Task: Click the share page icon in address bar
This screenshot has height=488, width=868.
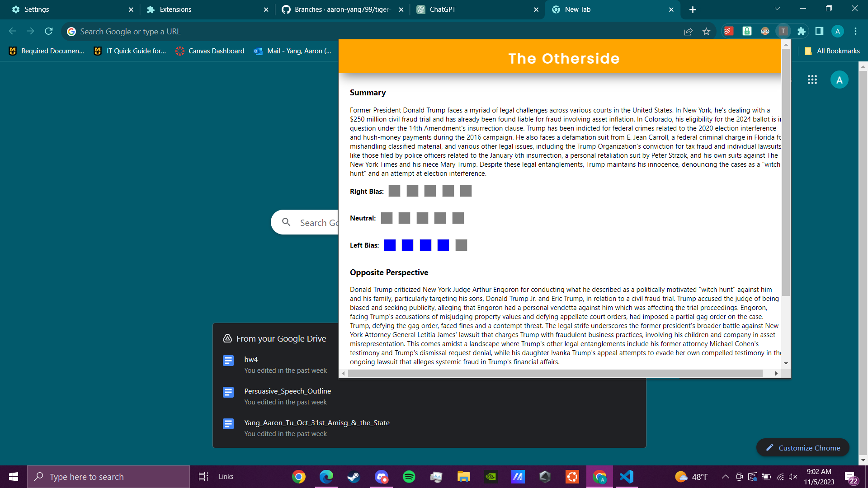Action: [x=688, y=32]
